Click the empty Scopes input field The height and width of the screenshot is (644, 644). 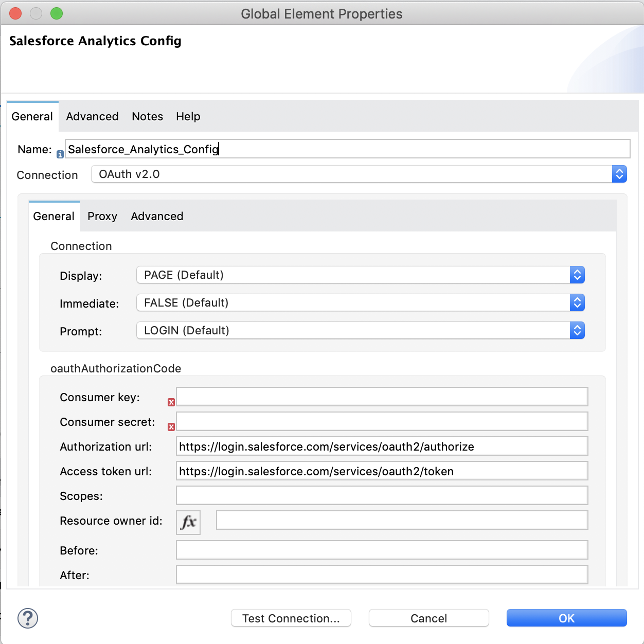click(382, 495)
